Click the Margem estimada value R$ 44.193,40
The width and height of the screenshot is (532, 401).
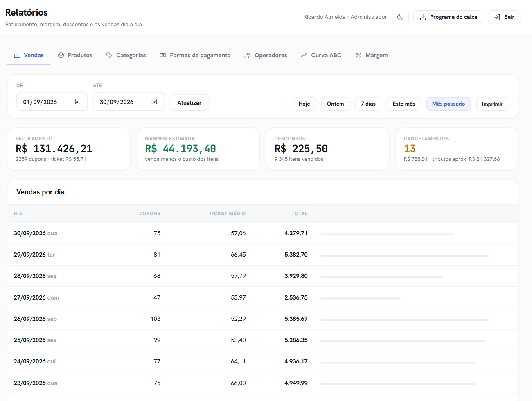(180, 149)
